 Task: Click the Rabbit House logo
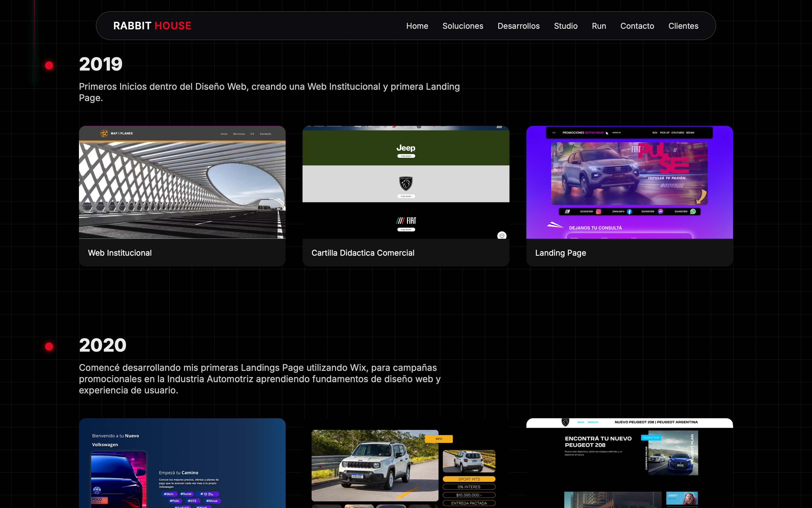(x=152, y=26)
